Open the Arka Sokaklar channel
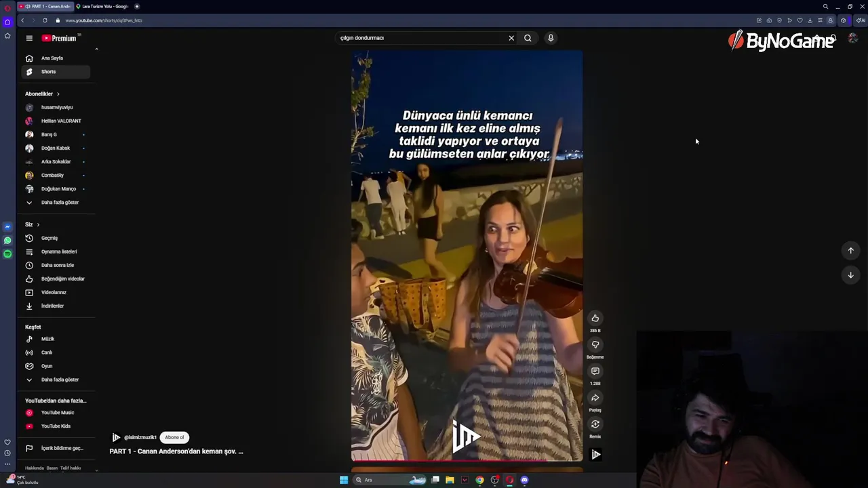 point(55,161)
